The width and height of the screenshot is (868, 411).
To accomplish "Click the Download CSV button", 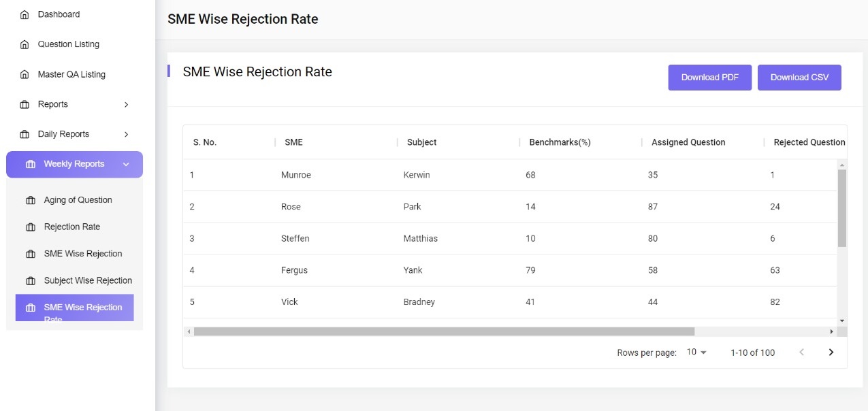I will tap(799, 77).
